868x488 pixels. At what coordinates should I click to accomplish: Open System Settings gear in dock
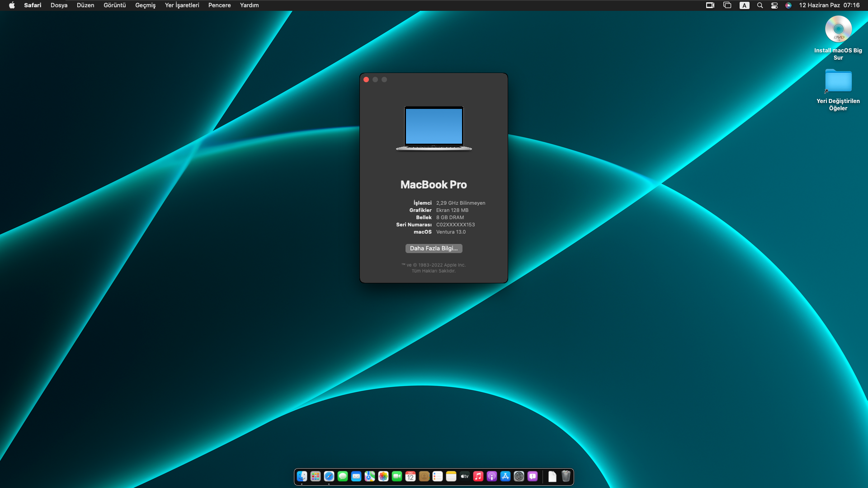[519, 476]
